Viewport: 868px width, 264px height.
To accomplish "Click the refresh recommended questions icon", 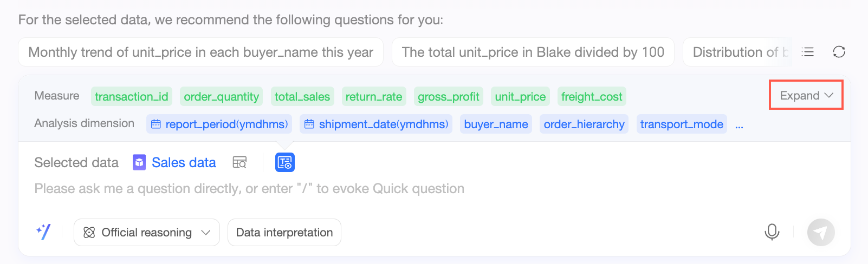I will pos(839,52).
